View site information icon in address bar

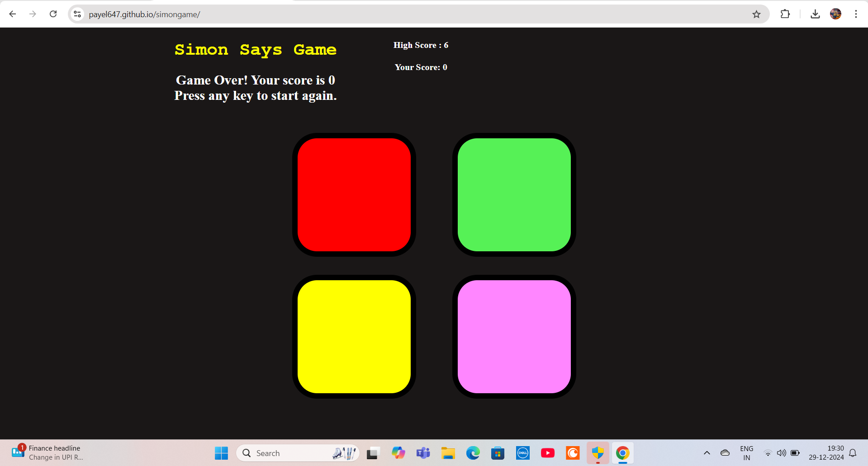pos(78,14)
